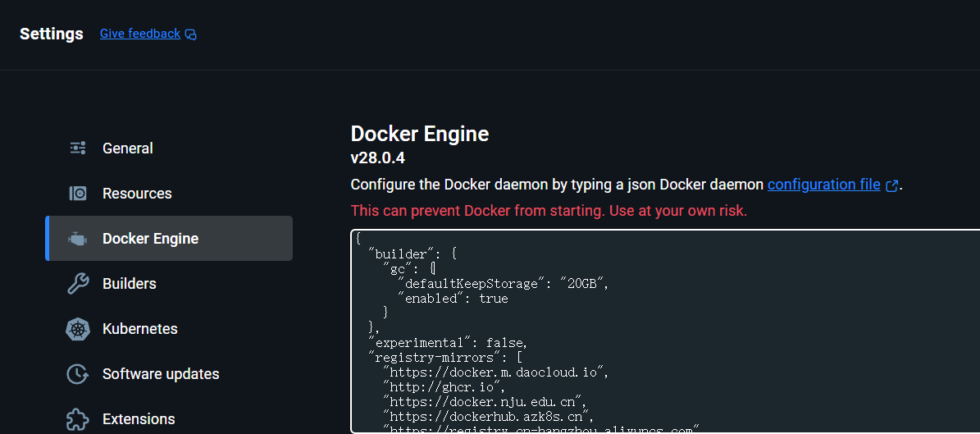980x434 pixels.
Task: Click the external link icon beside configuration file
Action: coord(892,185)
